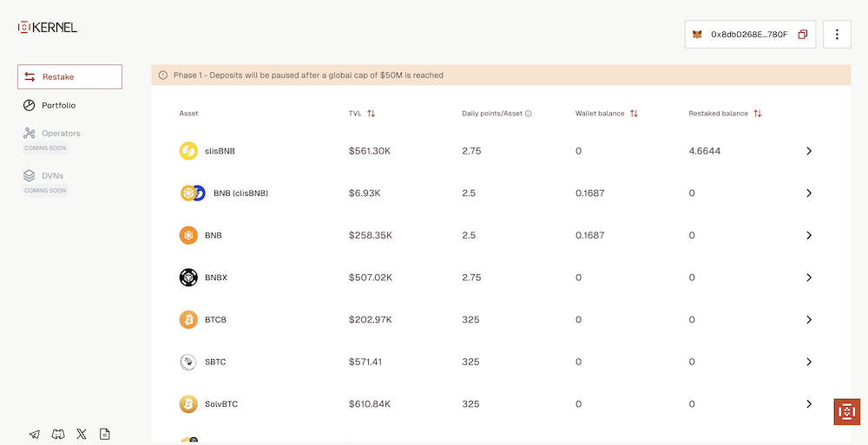
Task: Sort the table by TVL
Action: pyautogui.click(x=372, y=114)
